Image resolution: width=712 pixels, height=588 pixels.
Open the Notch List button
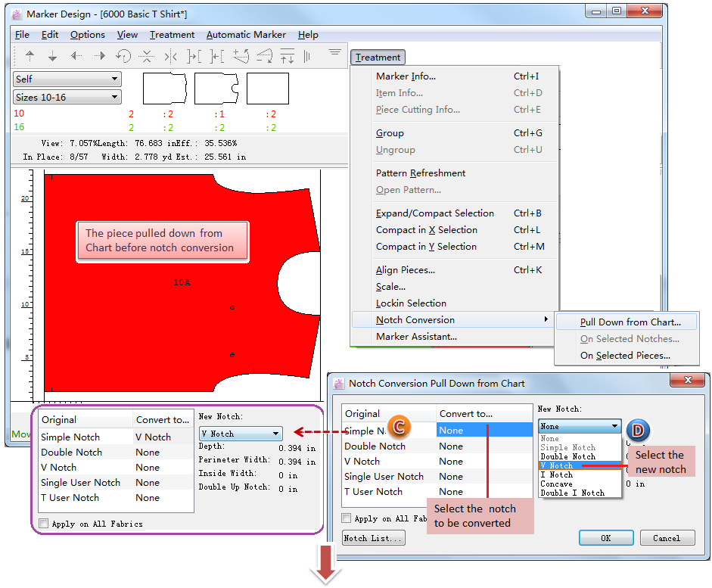click(373, 538)
